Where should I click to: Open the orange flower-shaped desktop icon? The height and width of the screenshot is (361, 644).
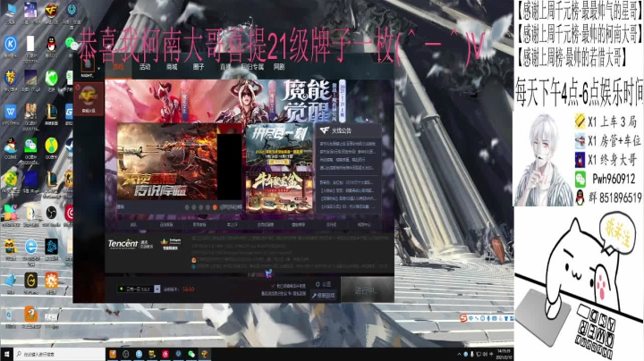tap(51, 281)
